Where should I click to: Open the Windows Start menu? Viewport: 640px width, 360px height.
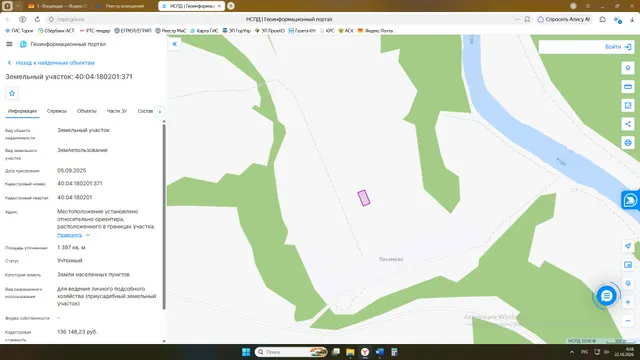pos(246,352)
